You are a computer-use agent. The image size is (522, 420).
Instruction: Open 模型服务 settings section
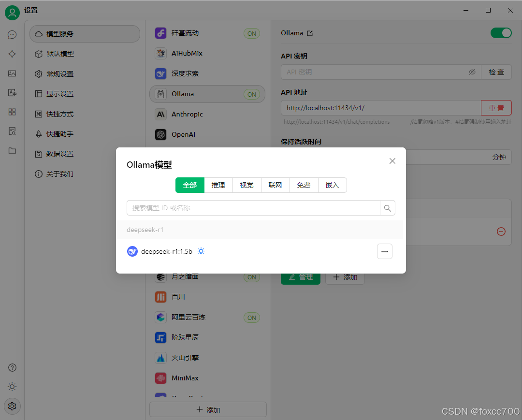click(85, 34)
